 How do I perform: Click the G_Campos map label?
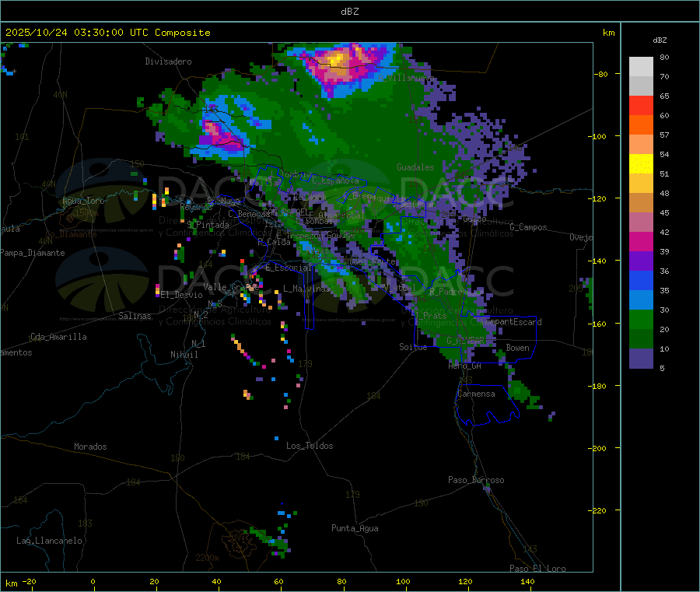(529, 227)
